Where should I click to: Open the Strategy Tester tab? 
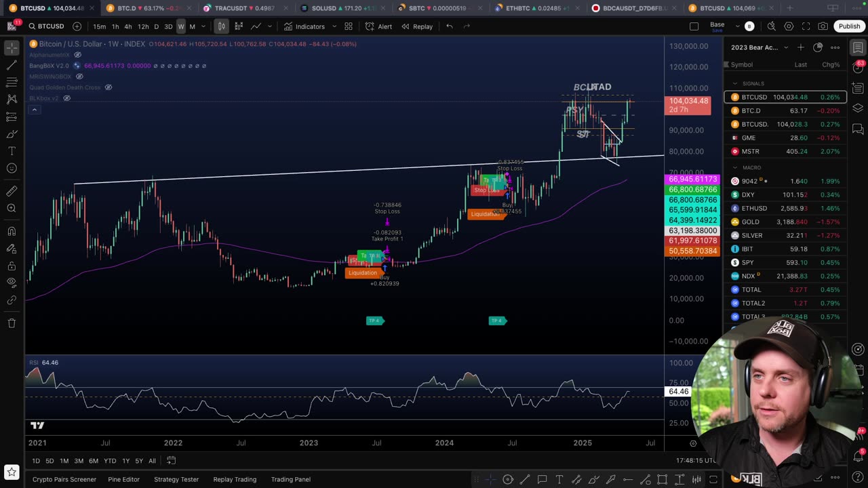click(176, 479)
